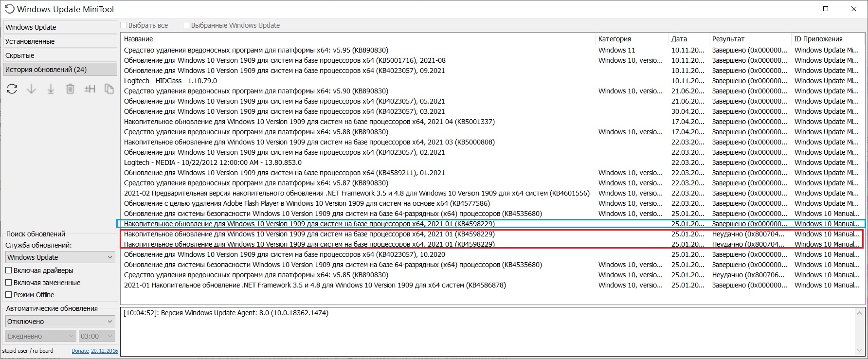Select the KB4023057 10.2020 update row

click(492, 254)
